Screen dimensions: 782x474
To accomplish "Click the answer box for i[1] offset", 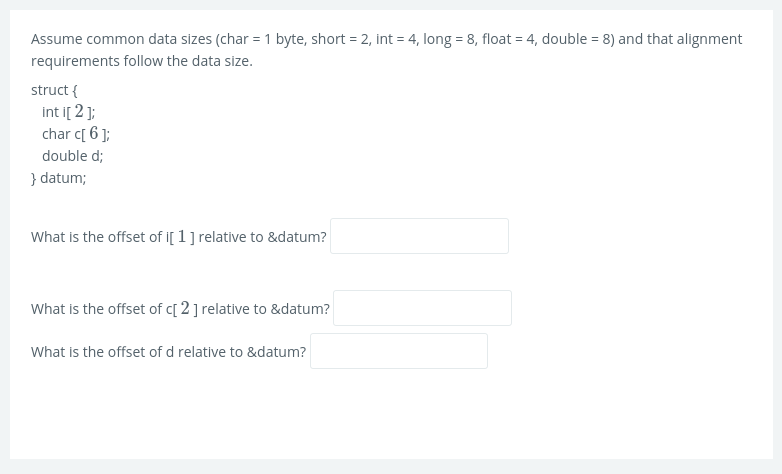I will click(419, 236).
